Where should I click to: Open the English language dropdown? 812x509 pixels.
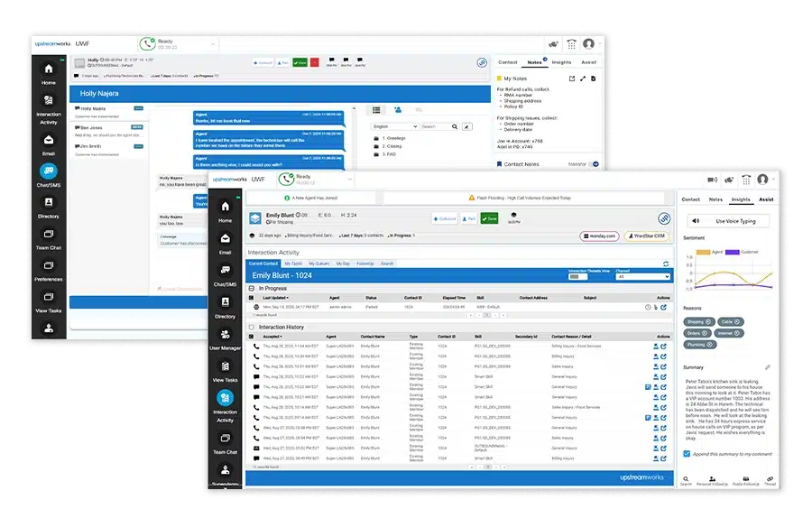[x=394, y=127]
